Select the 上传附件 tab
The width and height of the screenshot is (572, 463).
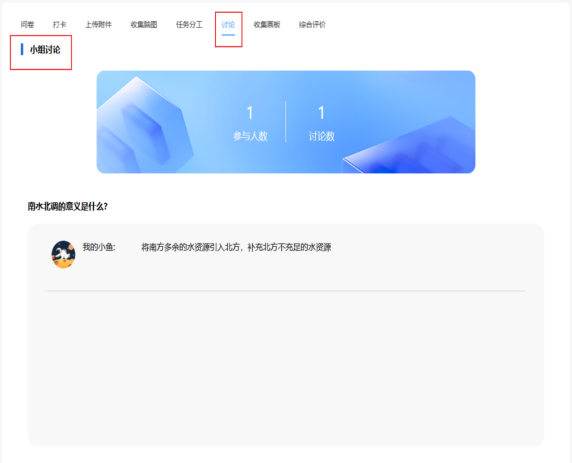coord(98,24)
